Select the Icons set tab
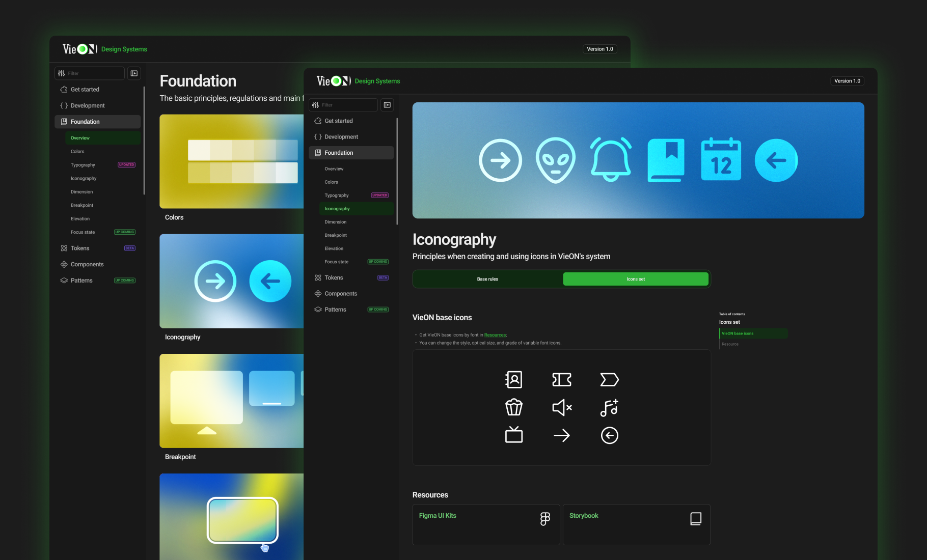This screenshot has width=927, height=560. [636, 279]
